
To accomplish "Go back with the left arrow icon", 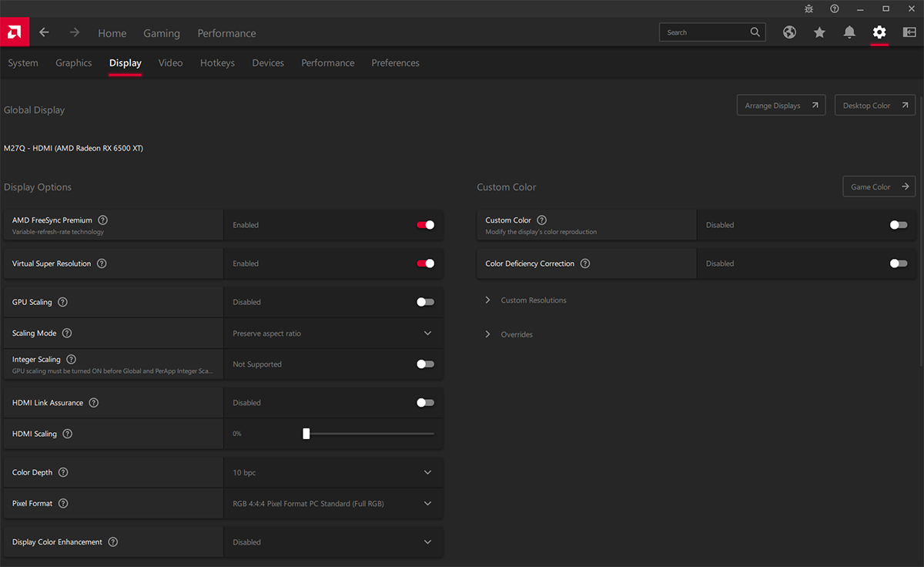I will (44, 32).
